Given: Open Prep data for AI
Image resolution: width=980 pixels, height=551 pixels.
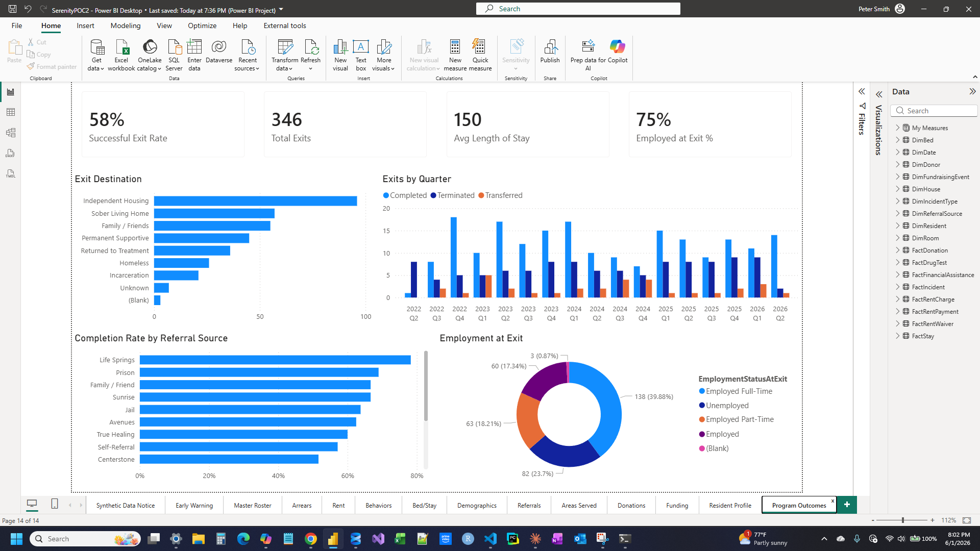Looking at the screenshot, I should (x=588, y=55).
